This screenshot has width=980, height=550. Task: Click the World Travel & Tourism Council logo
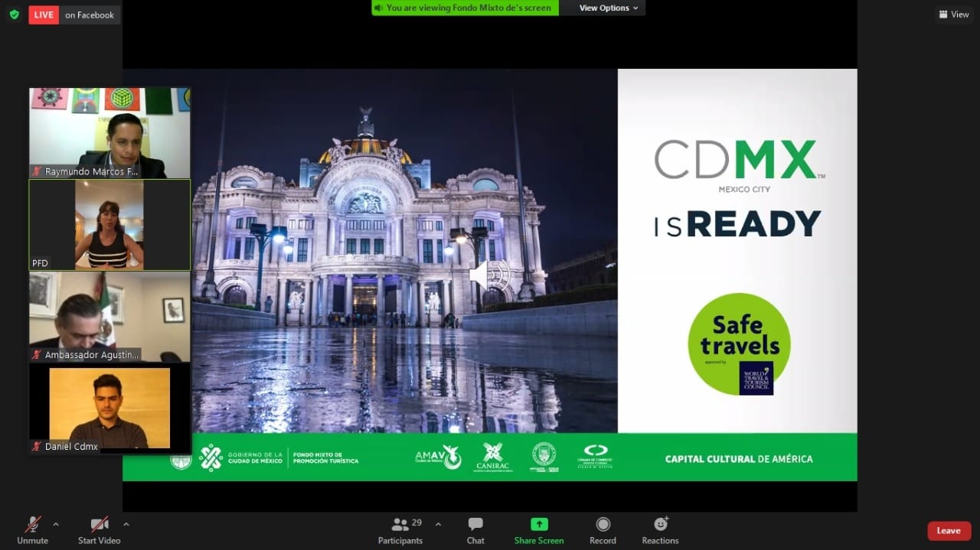pos(756,378)
